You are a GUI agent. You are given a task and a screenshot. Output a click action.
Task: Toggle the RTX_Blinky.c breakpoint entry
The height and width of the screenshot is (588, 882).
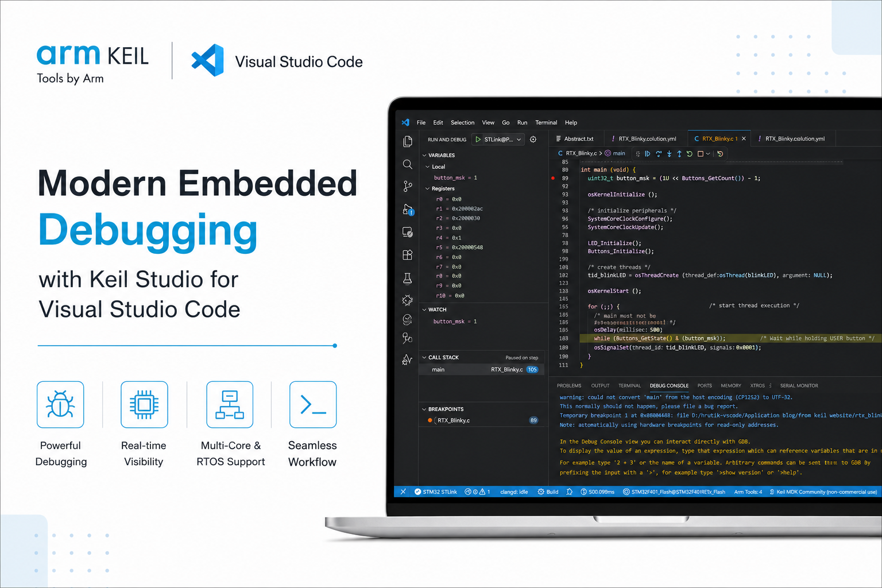(x=430, y=420)
